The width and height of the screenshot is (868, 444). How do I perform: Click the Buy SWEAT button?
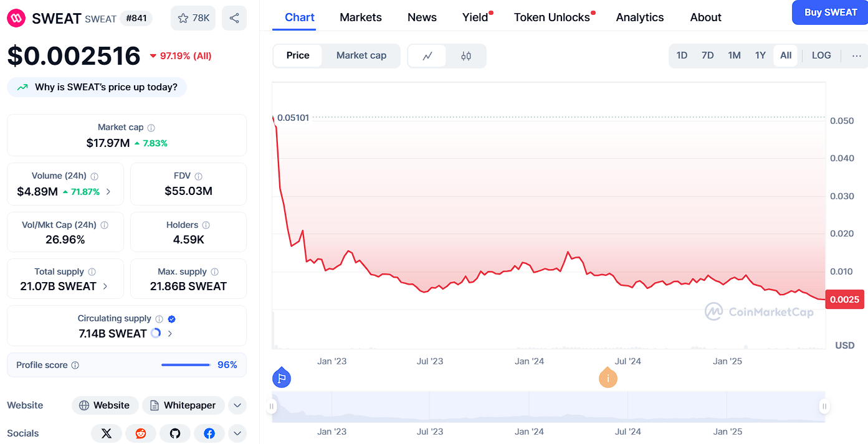point(830,12)
